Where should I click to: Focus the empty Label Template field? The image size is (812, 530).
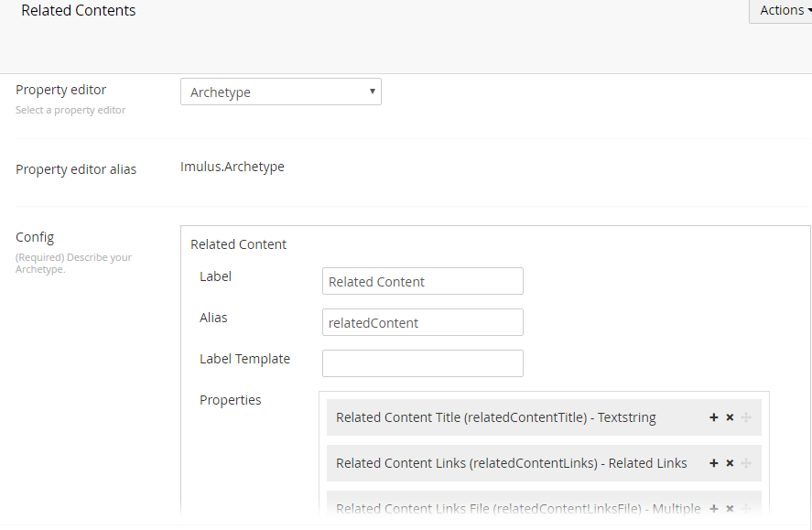pos(423,363)
